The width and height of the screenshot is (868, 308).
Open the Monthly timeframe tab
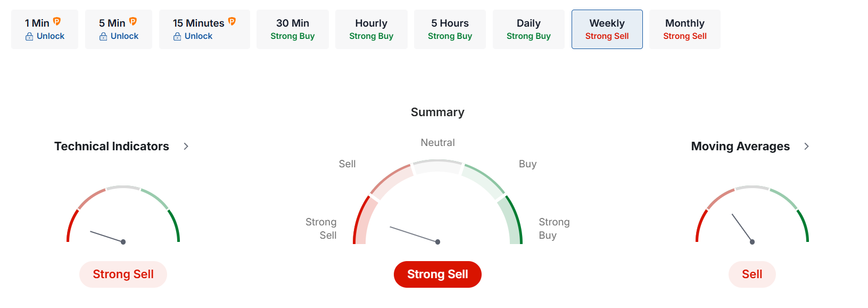coord(684,29)
